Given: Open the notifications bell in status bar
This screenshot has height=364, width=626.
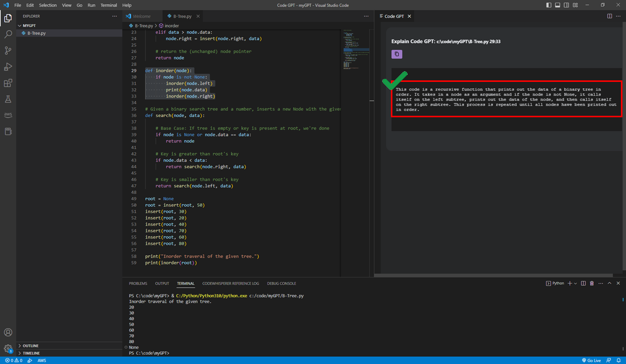Looking at the screenshot, I should [x=618, y=360].
